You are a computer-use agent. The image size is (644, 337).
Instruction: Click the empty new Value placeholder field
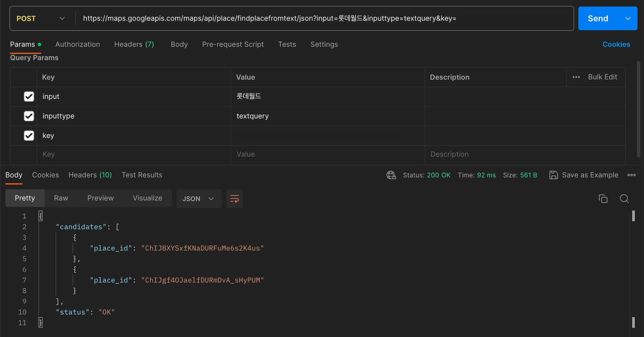(x=328, y=154)
